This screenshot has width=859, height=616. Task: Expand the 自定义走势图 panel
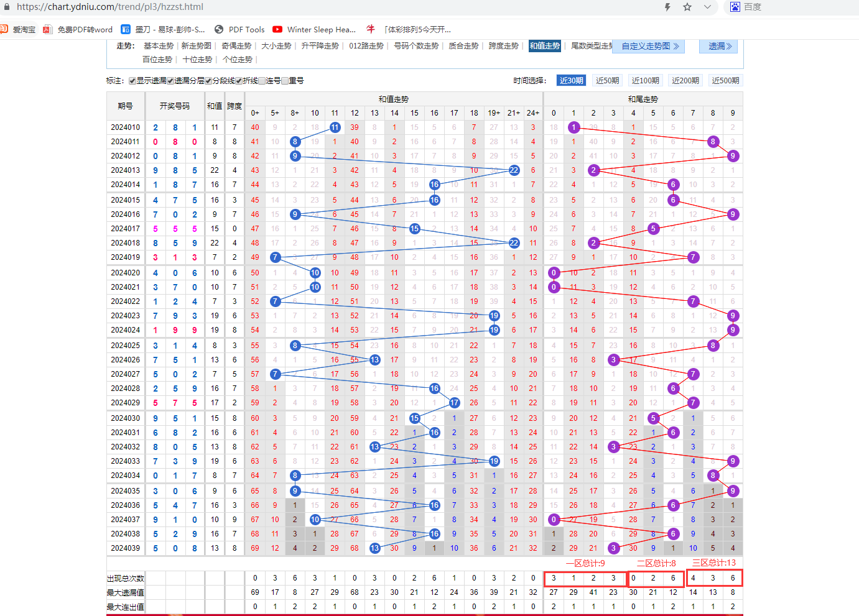[649, 46]
